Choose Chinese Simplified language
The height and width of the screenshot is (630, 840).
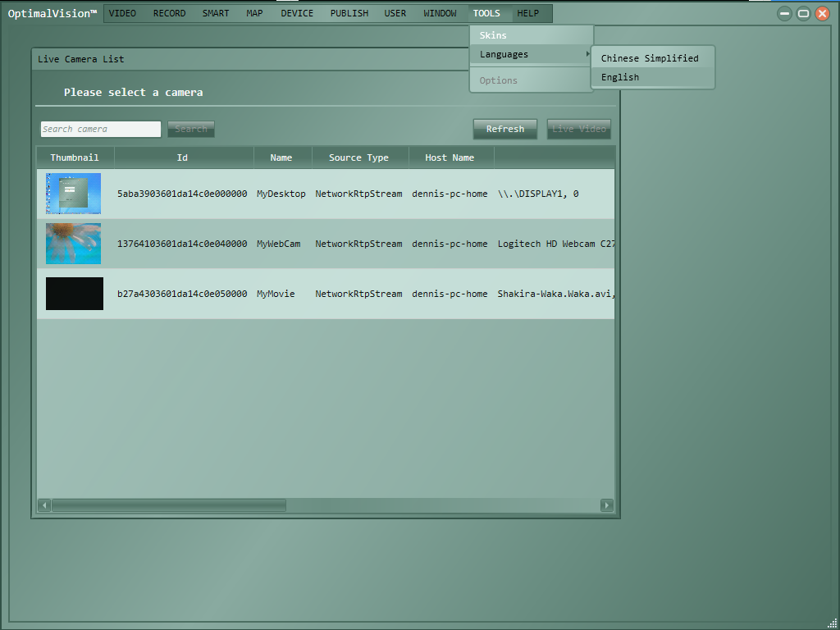(650, 58)
